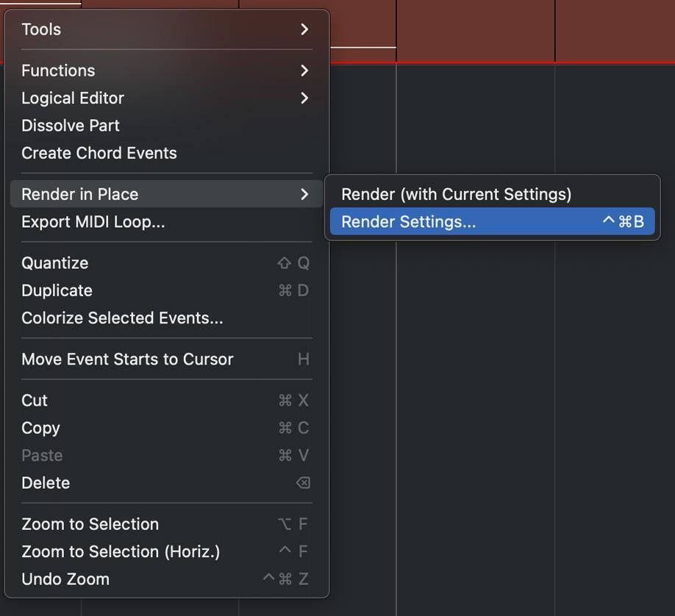
Task: Click the delete backspace icon
Action: tap(303, 483)
